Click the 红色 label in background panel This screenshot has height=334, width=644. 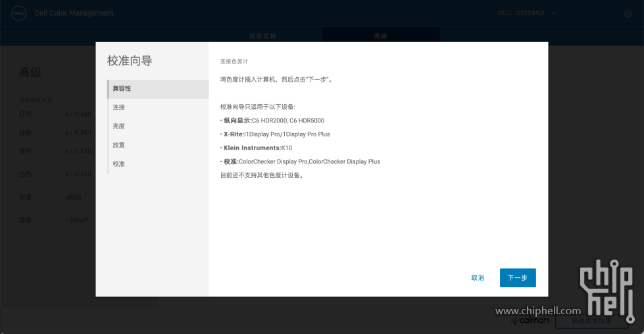point(26,115)
